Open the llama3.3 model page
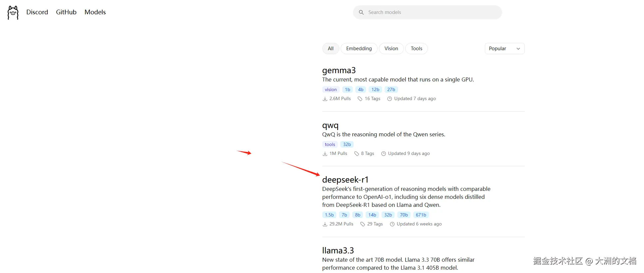644x273 pixels. pyautogui.click(x=338, y=250)
